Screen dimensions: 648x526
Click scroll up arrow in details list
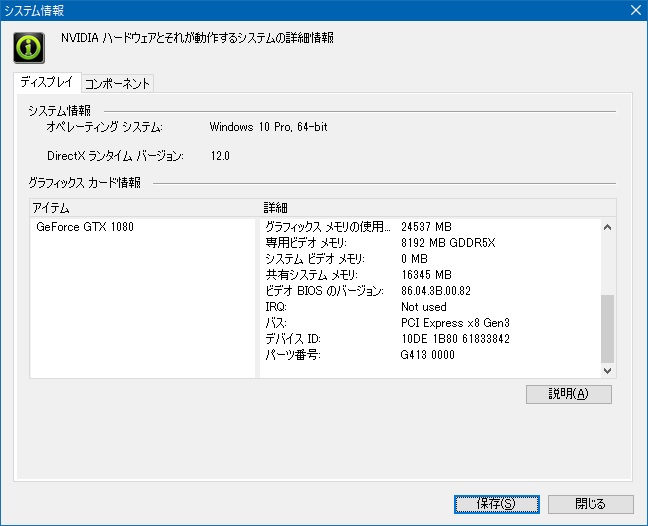point(608,227)
